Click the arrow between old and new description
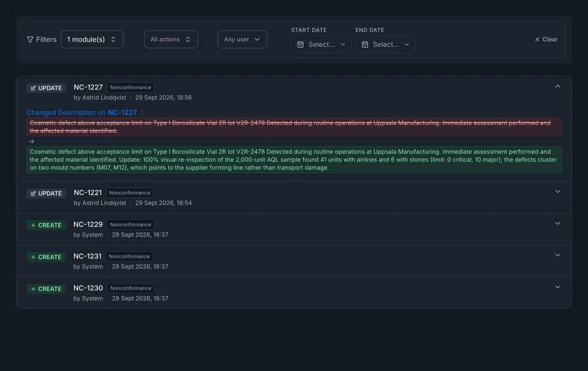588x371 pixels. (x=31, y=141)
